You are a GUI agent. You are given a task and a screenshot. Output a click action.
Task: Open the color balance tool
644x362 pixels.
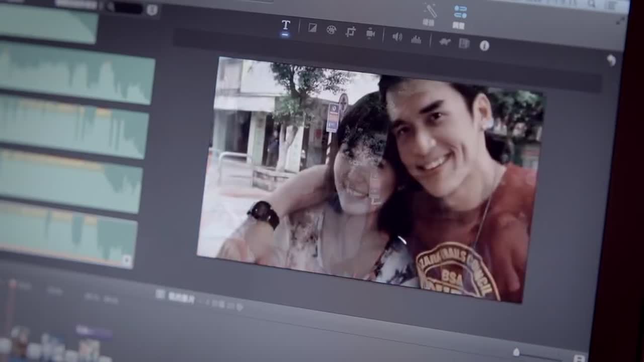312,28
